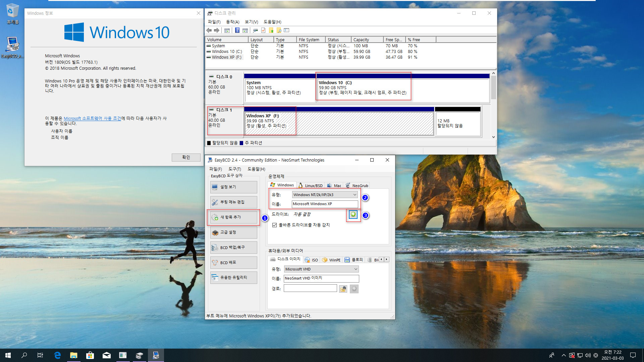Switch to the Mac tab
644x362 pixels.
tap(334, 185)
